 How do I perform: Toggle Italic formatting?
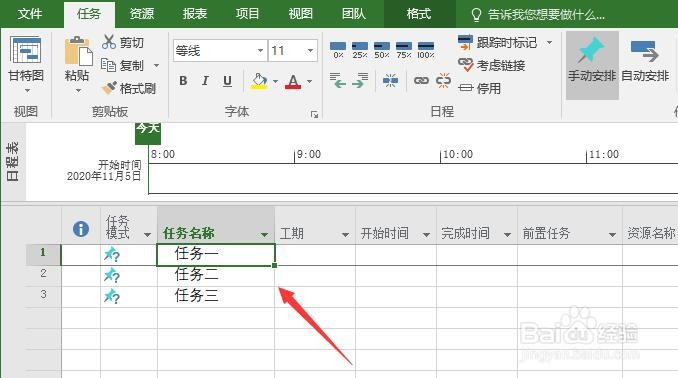pos(205,81)
